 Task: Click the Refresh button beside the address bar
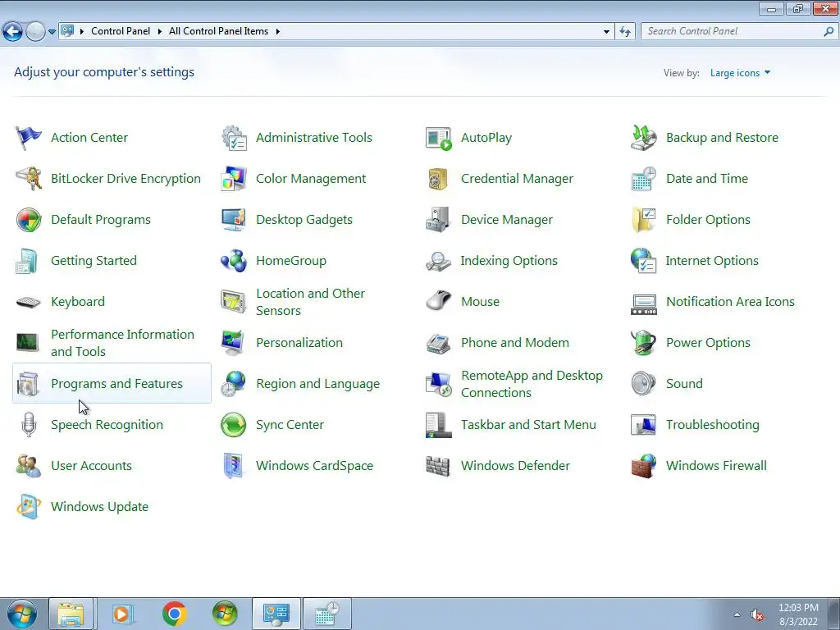tap(624, 32)
